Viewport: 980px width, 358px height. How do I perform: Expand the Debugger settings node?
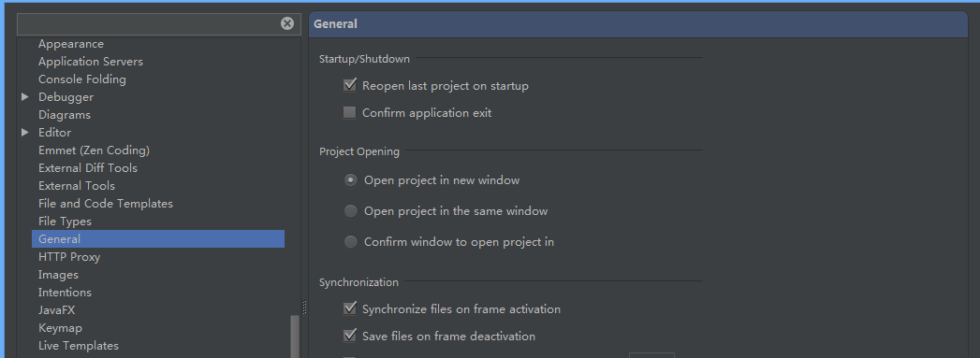25,97
